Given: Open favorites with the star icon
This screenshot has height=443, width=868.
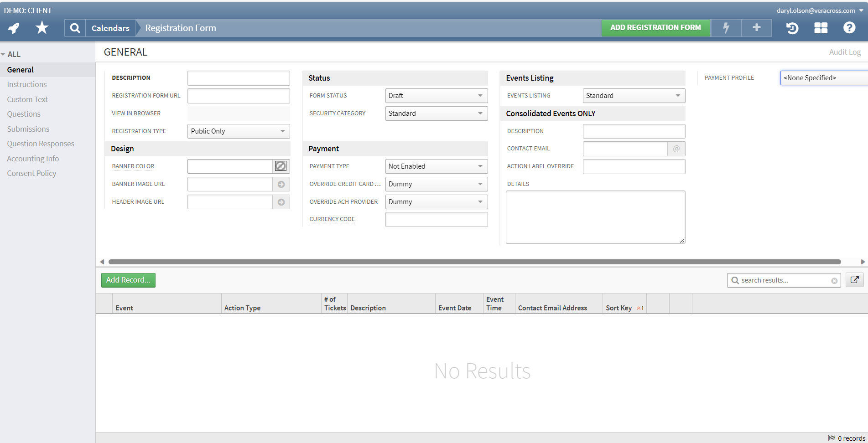Looking at the screenshot, I should (x=42, y=28).
